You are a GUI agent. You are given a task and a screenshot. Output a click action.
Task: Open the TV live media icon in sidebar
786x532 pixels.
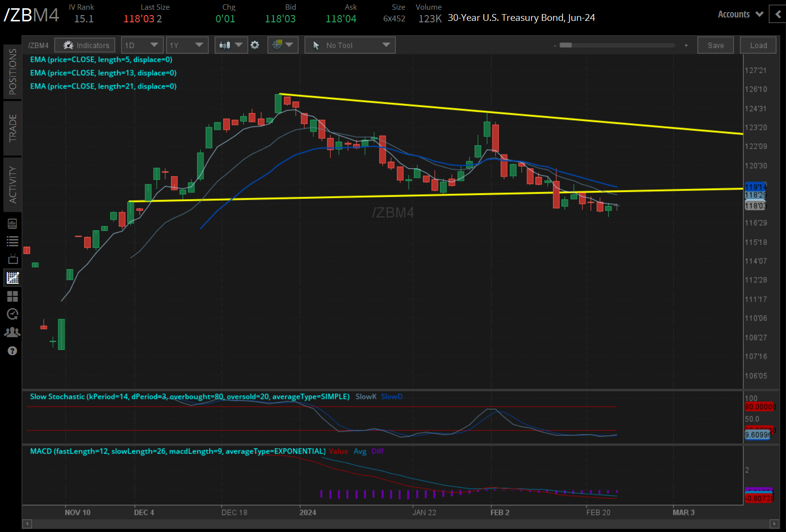coord(12,259)
